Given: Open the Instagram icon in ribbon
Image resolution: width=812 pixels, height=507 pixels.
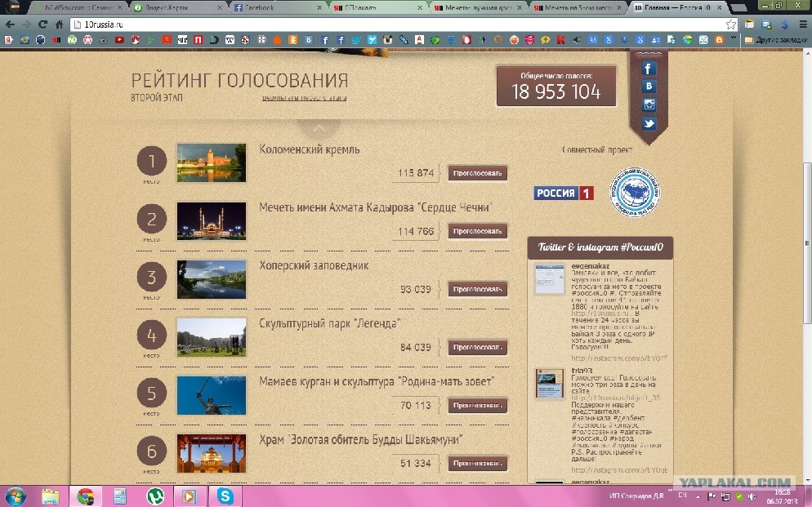Looking at the screenshot, I should (649, 105).
